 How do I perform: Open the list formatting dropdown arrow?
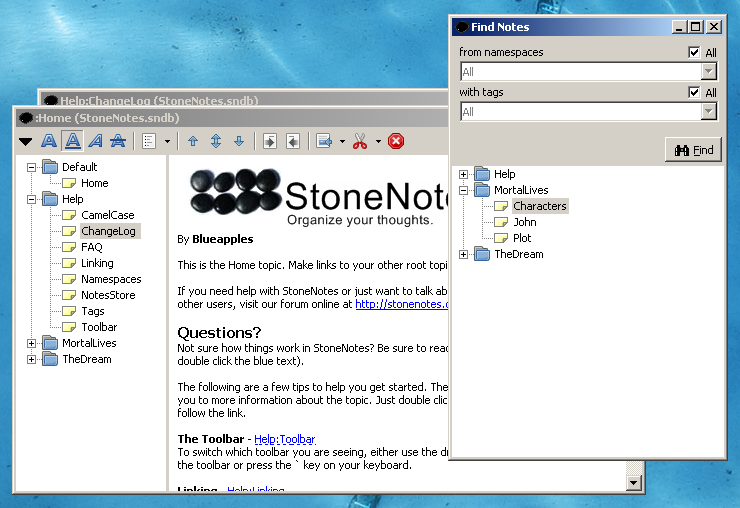click(x=167, y=141)
